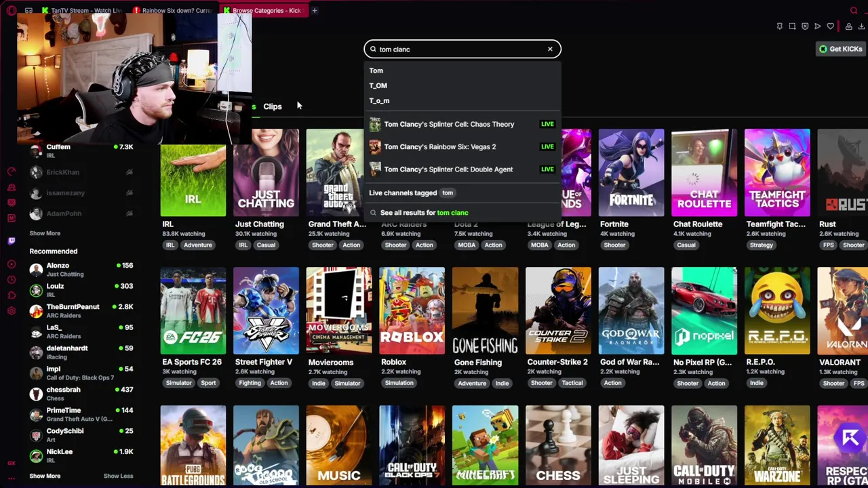Expand Show More under following list
Viewport: 868px width, 488px height.
[45, 233]
